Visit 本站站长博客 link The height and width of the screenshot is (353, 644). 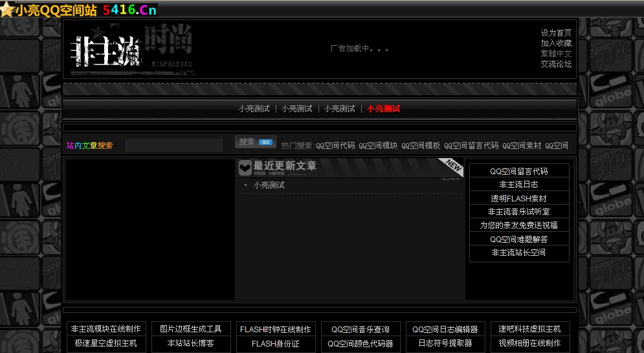(190, 343)
